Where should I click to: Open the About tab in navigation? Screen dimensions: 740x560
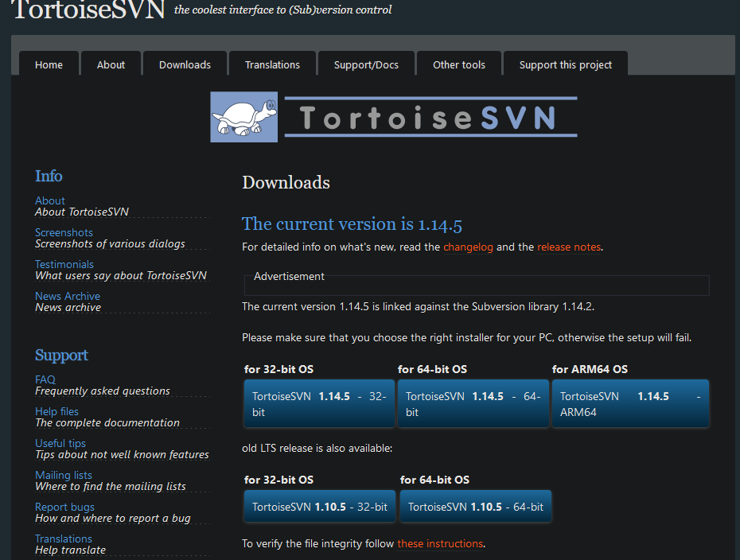pyautogui.click(x=111, y=64)
